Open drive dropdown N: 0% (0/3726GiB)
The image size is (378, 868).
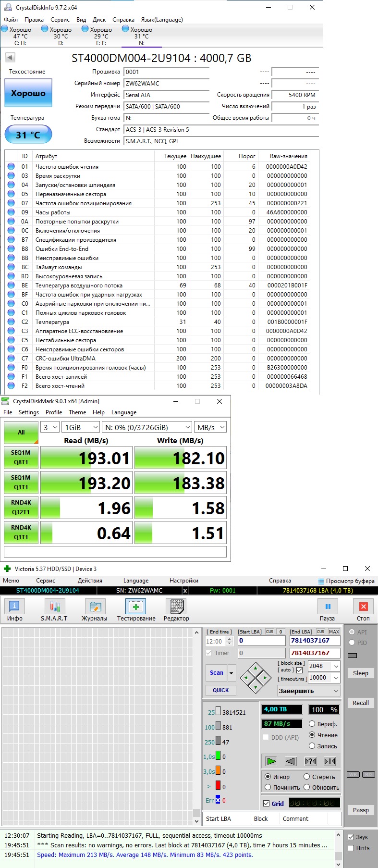pos(147,427)
